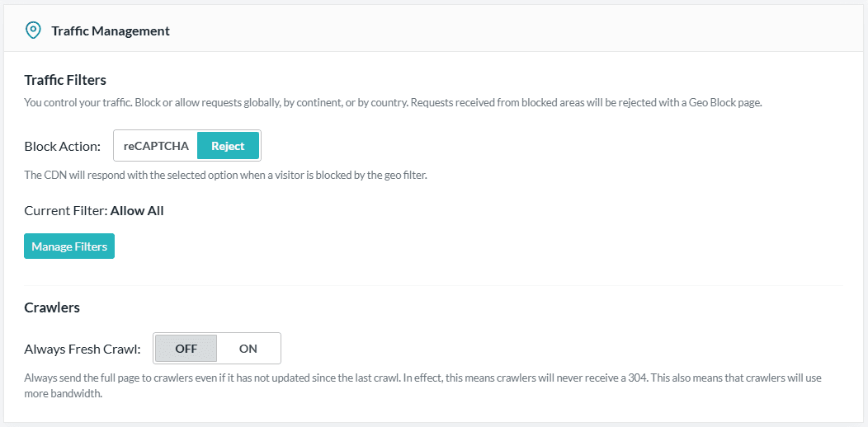Viewport: 868px width, 427px height.
Task: Click the "You control your traffic." sentence
Action: coord(78,103)
